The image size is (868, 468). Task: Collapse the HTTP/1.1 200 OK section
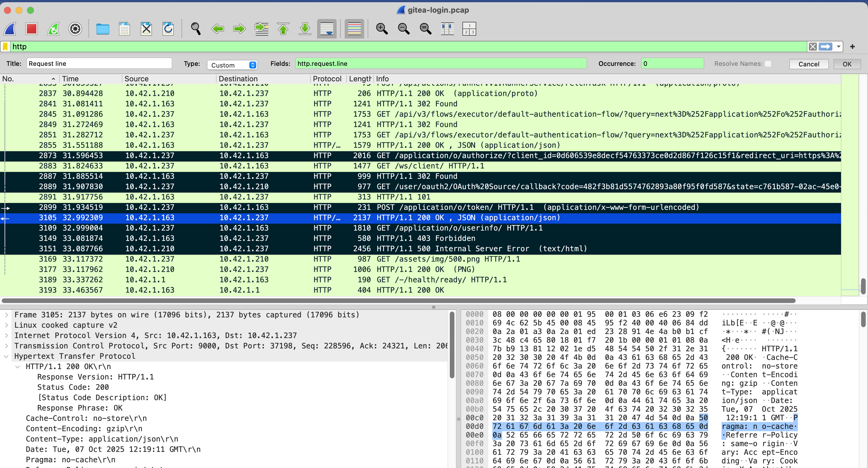tap(18, 367)
